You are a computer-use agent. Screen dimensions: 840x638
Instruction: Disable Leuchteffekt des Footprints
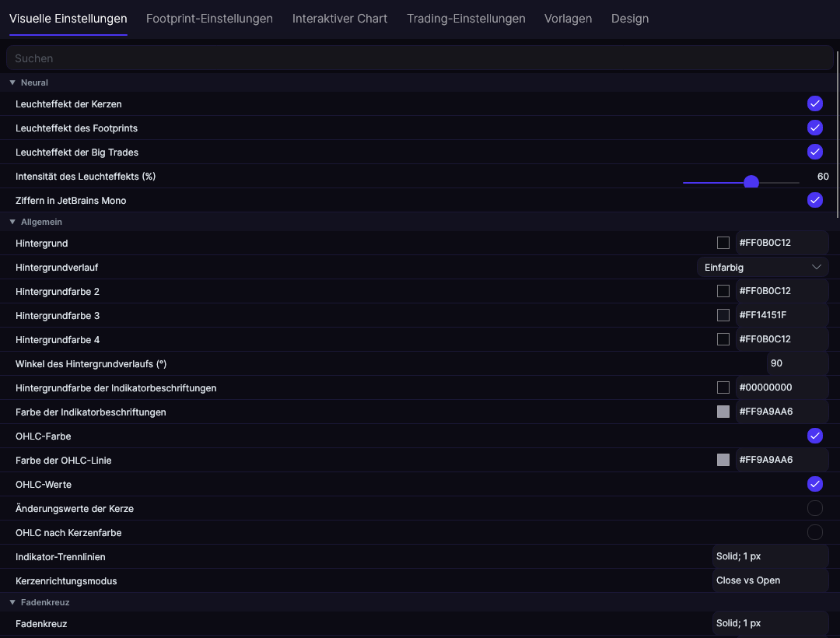[x=815, y=128]
